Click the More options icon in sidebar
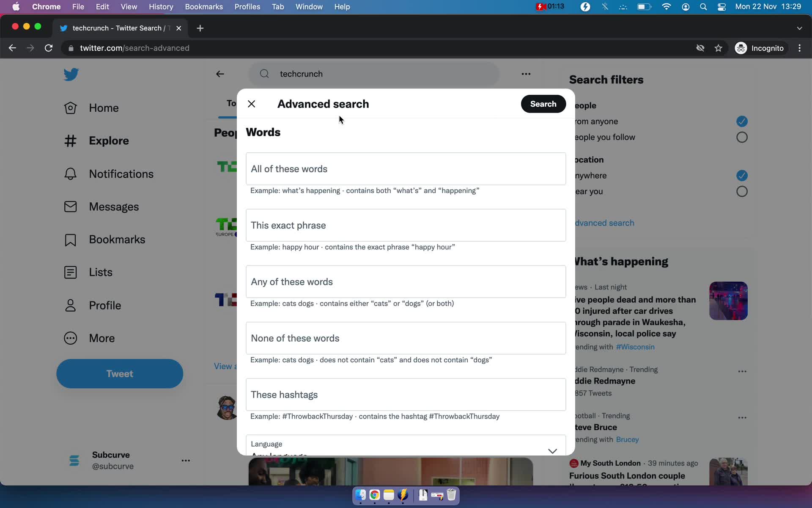 (71, 338)
